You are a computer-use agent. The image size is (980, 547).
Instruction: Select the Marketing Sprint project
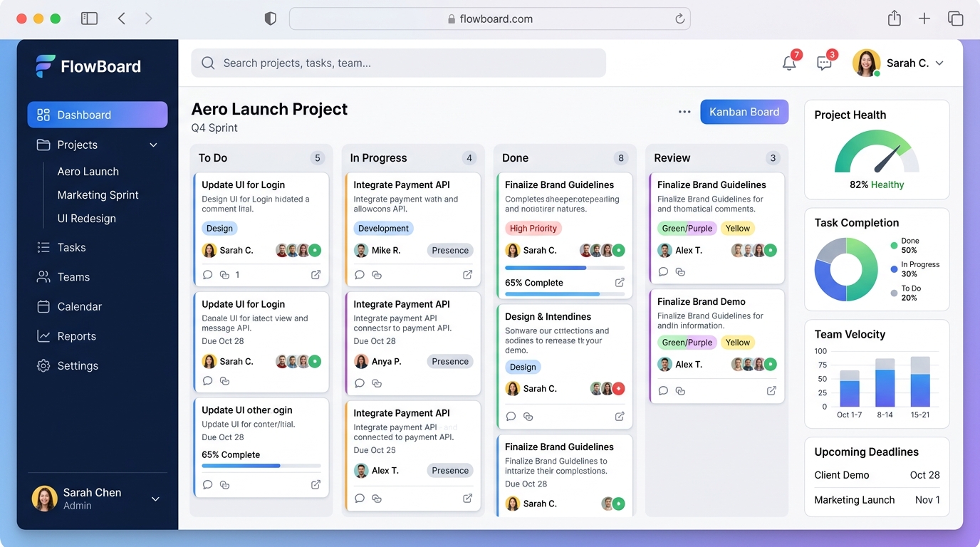coord(98,194)
